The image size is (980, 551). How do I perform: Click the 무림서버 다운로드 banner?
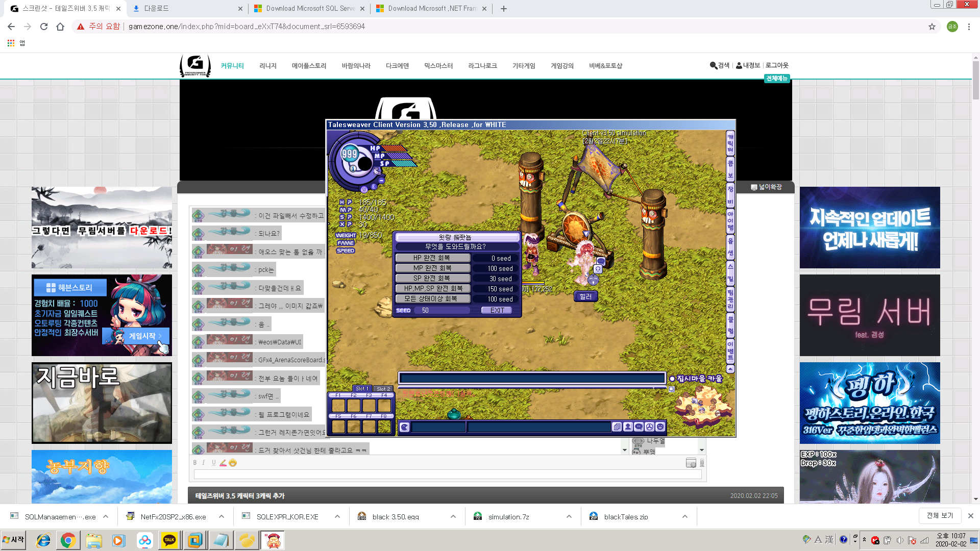(102, 228)
